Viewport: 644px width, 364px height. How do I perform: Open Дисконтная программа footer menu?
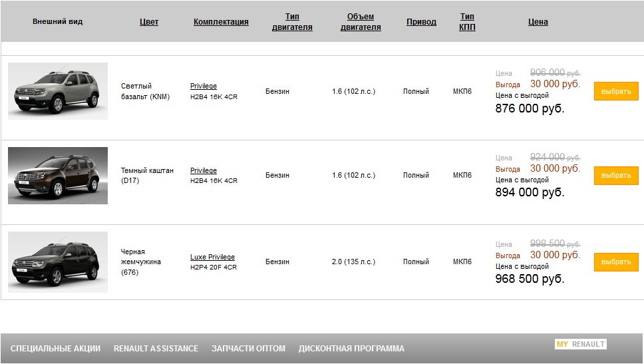(x=351, y=349)
